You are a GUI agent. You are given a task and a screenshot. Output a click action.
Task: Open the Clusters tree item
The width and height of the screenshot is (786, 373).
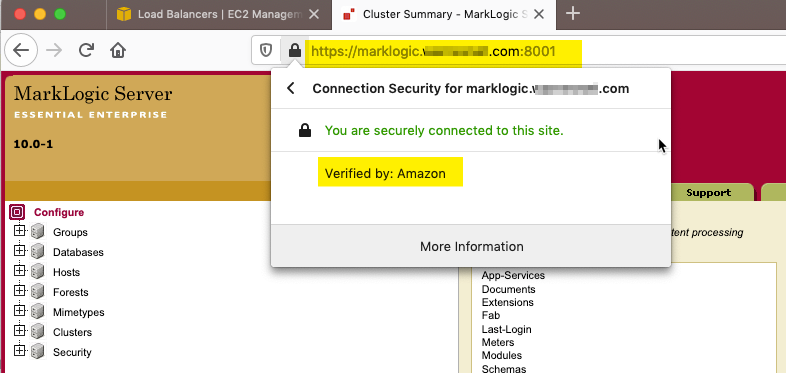coord(72,332)
